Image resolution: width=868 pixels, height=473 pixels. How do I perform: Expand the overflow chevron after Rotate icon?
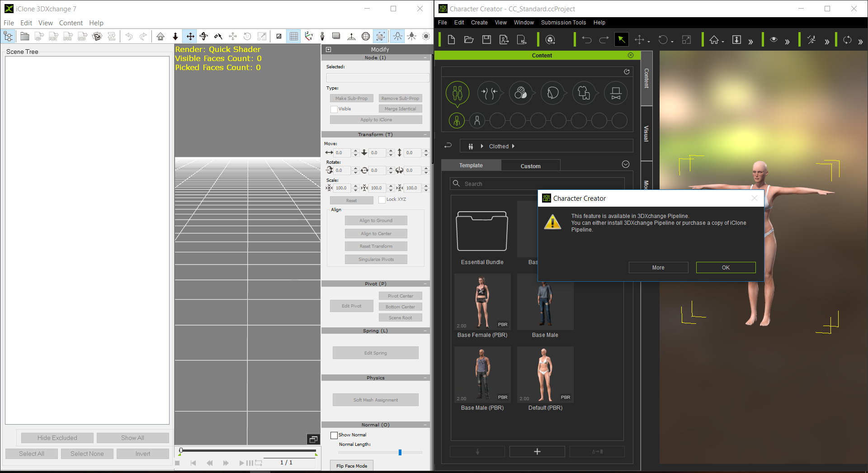(860, 42)
